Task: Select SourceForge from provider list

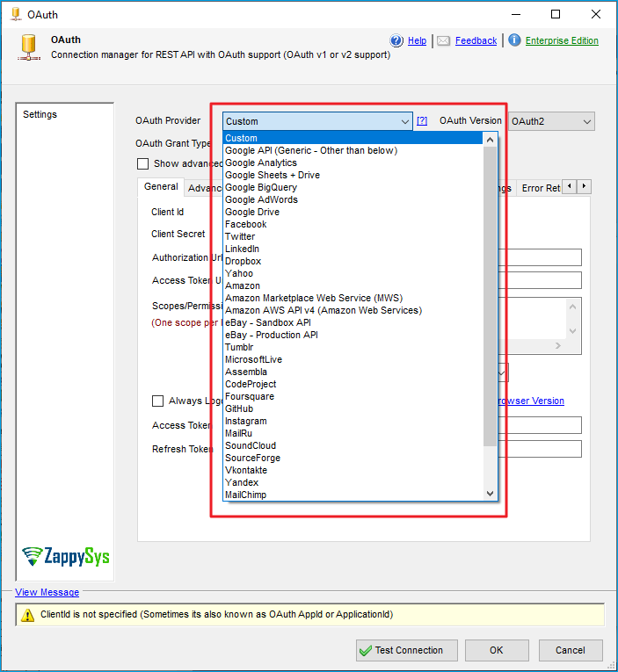Action: point(353,458)
